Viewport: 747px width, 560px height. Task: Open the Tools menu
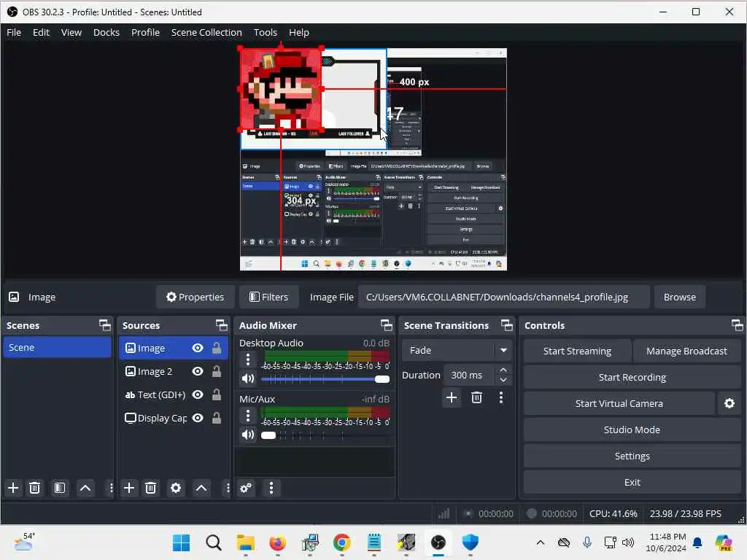(265, 32)
